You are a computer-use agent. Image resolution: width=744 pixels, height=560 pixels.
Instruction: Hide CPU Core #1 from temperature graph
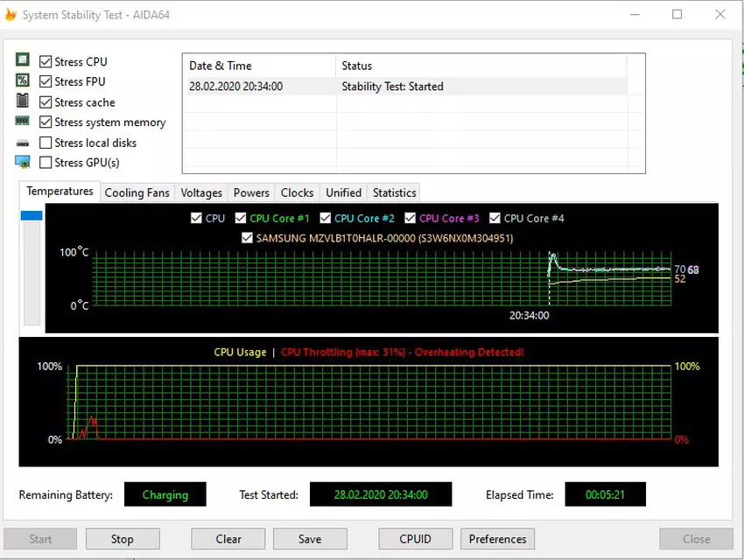(240, 218)
